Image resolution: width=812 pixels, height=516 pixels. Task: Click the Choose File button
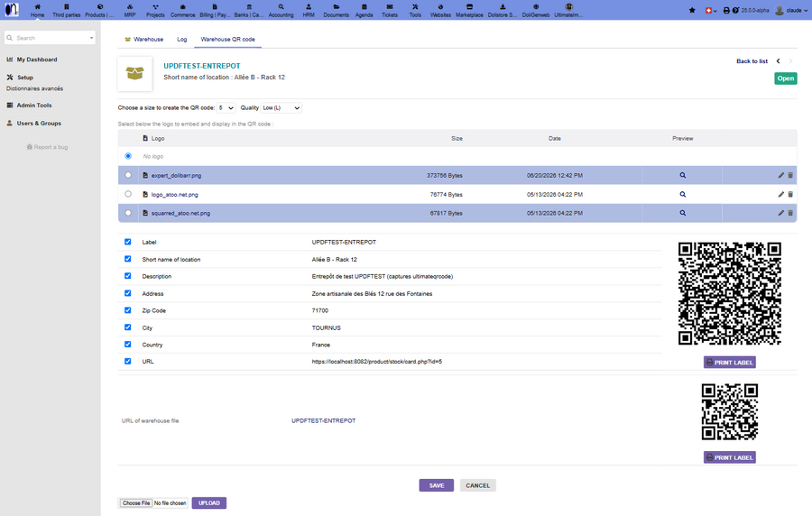(x=136, y=503)
